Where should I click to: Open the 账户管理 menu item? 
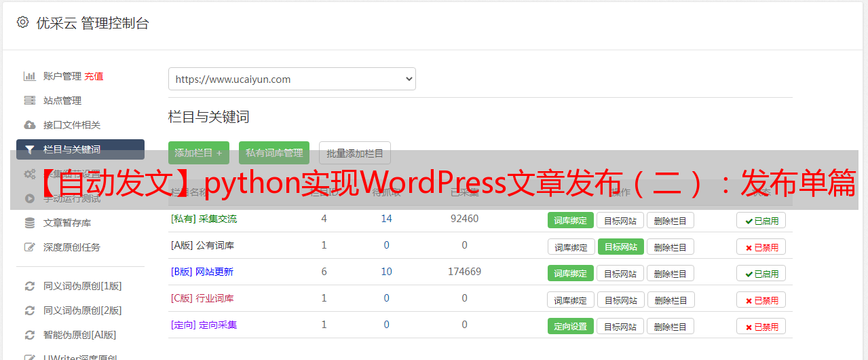[62, 76]
